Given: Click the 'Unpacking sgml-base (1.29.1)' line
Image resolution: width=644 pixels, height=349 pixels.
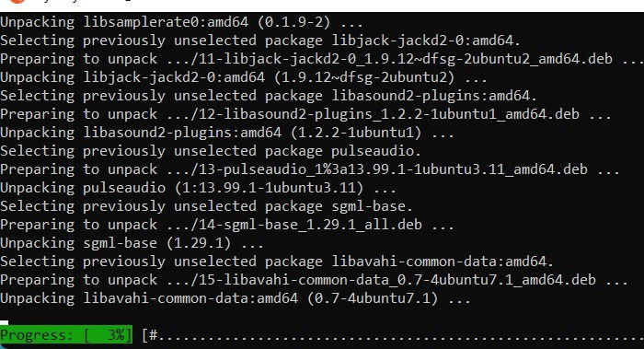Looking at the screenshot, I should [132, 243].
